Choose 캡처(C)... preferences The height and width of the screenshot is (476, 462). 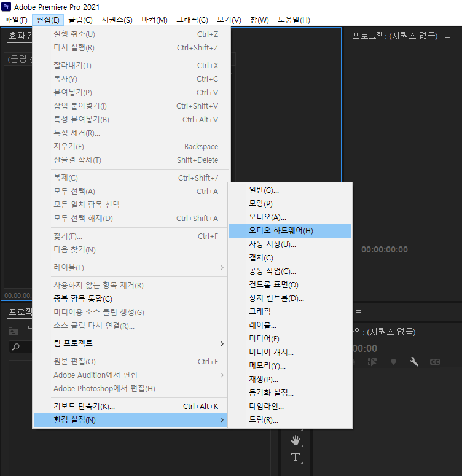pyautogui.click(x=290, y=258)
